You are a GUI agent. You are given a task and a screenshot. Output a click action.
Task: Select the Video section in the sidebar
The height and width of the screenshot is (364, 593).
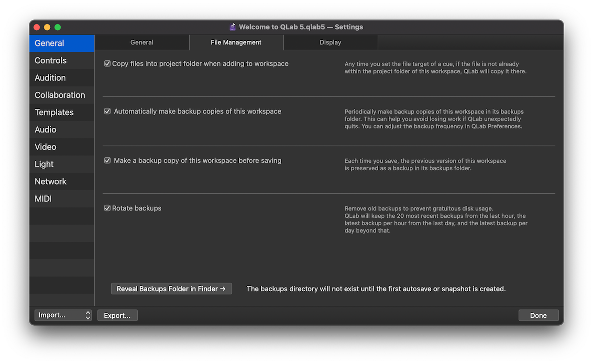[45, 147]
